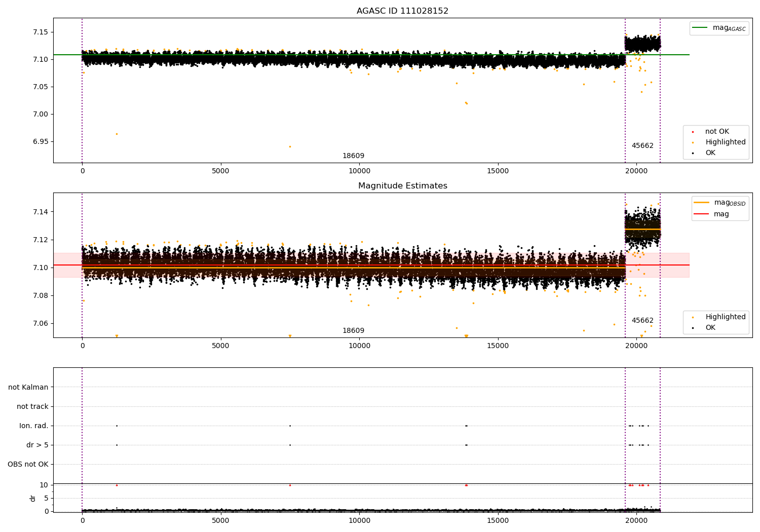Click the 'OBS not OK' axis label
This screenshot has width=760, height=532.
(x=28, y=464)
